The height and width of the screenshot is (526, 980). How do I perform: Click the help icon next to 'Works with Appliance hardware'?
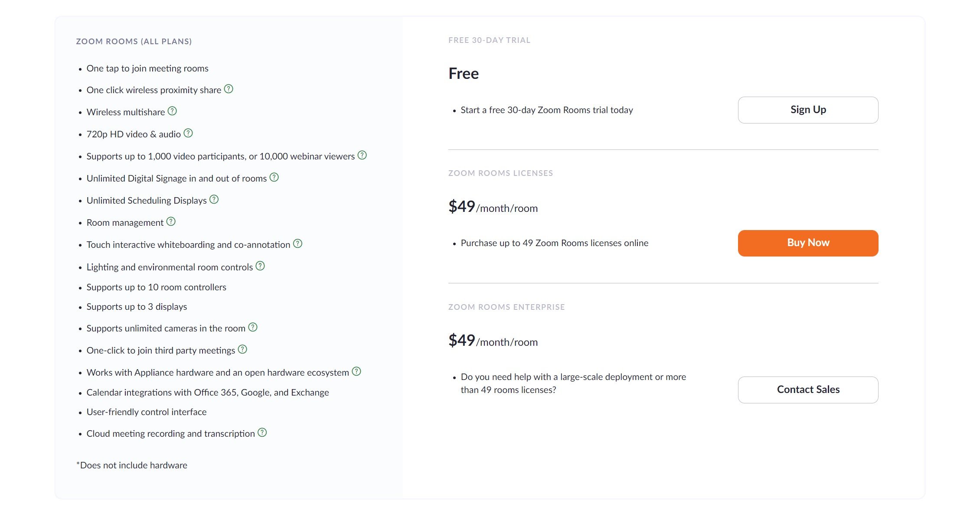coord(356,372)
